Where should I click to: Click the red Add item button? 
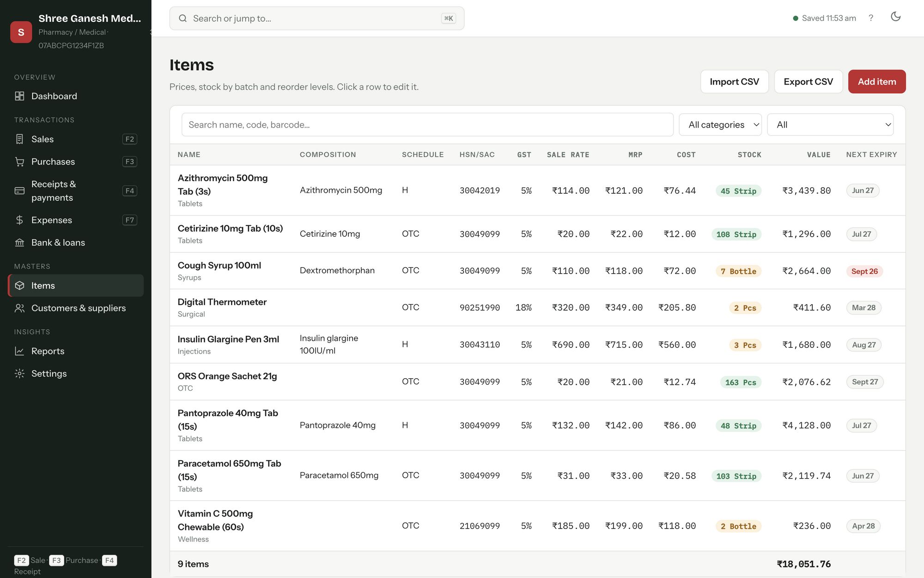877,82
